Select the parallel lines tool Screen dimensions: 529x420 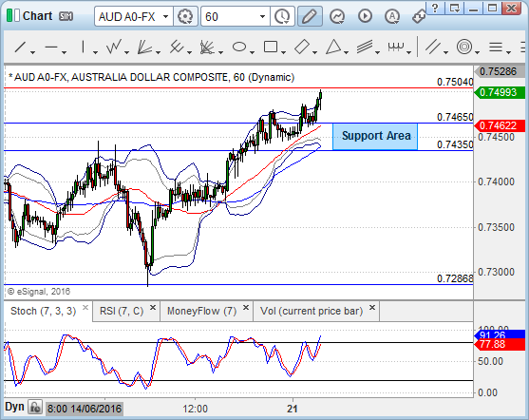433,47
